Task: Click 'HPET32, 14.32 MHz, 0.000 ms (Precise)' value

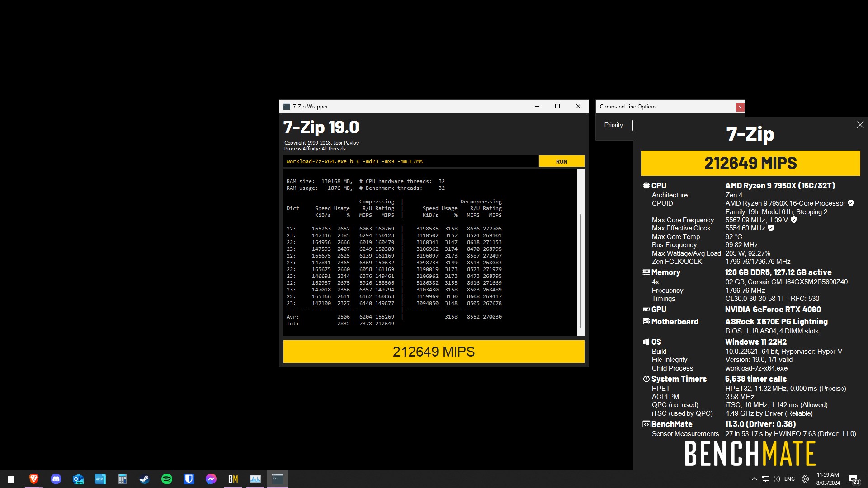Action: pos(786,389)
